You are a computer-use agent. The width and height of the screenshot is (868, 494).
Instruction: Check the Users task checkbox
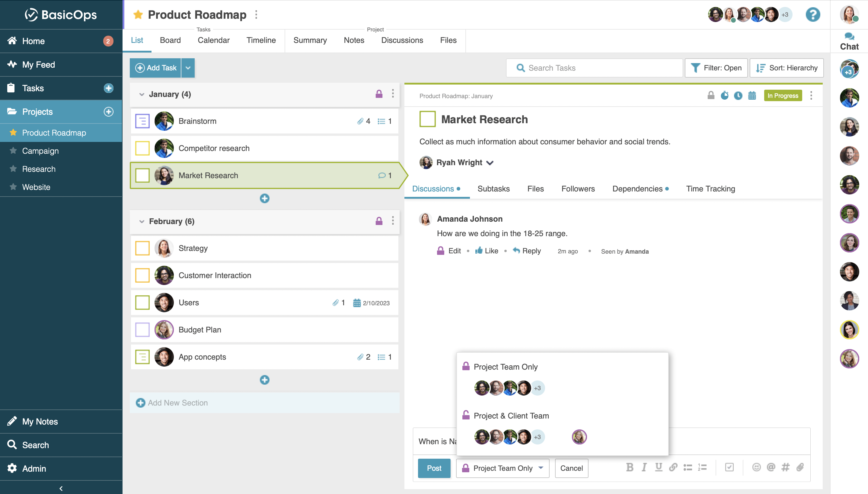pyautogui.click(x=142, y=303)
